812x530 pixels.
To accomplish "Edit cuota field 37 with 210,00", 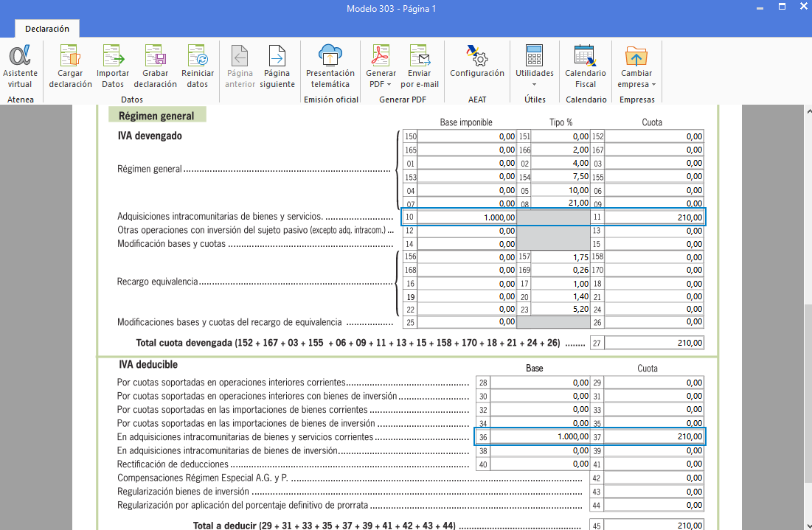I will [654, 437].
